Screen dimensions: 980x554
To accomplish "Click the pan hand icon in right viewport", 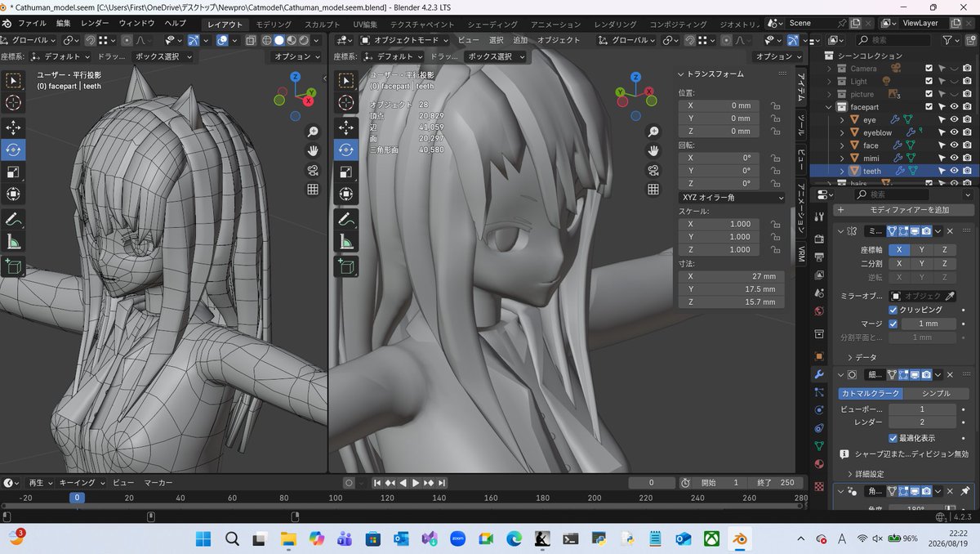I will [653, 150].
